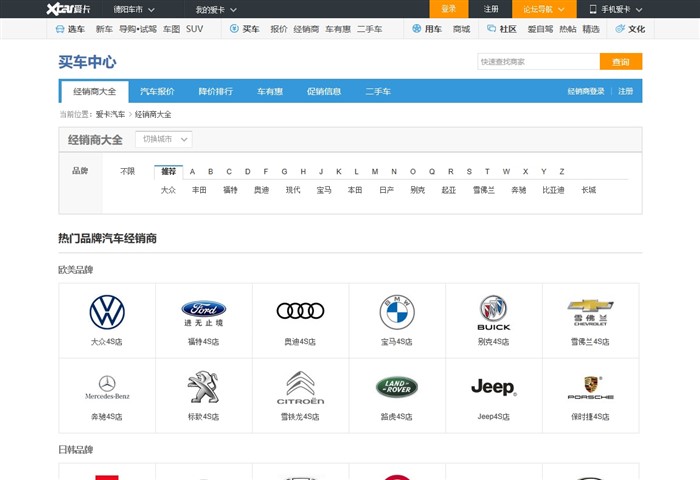Click the wheel icon beside 用车
Viewport: 700px width, 480px height.
point(417,29)
